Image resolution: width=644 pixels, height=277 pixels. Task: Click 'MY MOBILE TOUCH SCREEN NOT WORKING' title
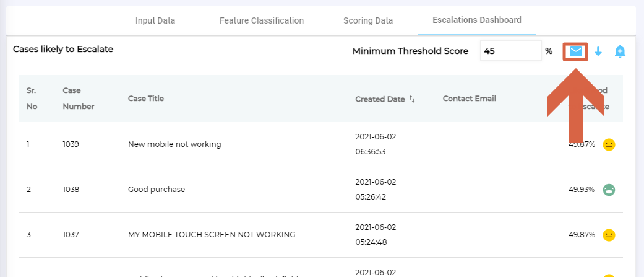tap(212, 235)
